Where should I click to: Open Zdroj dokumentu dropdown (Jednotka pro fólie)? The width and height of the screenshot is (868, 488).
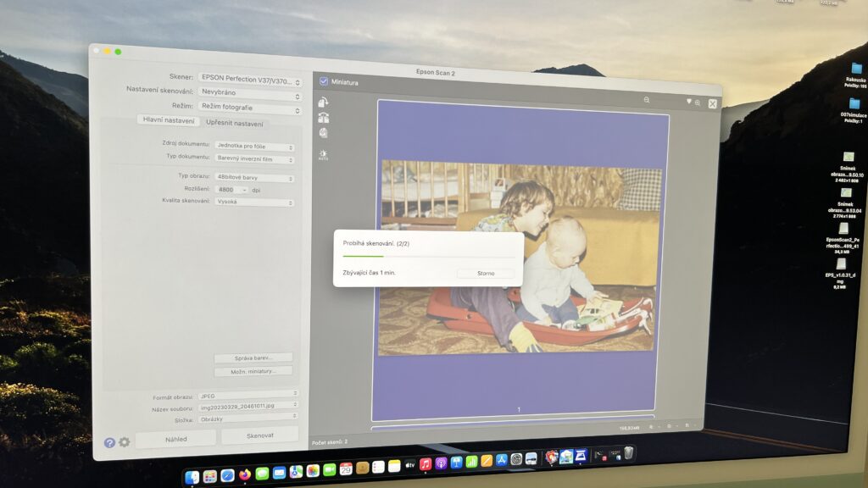[x=254, y=147]
